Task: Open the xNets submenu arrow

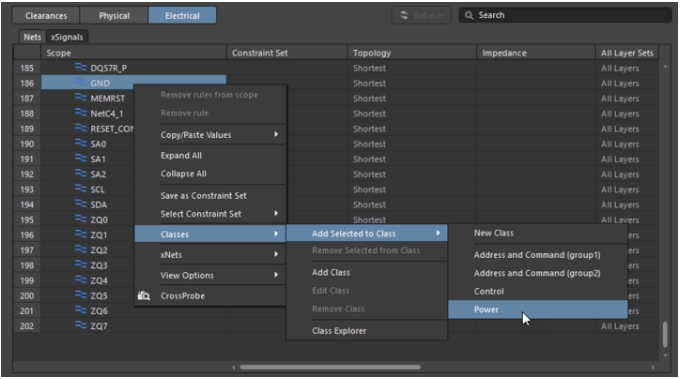Action: point(276,254)
